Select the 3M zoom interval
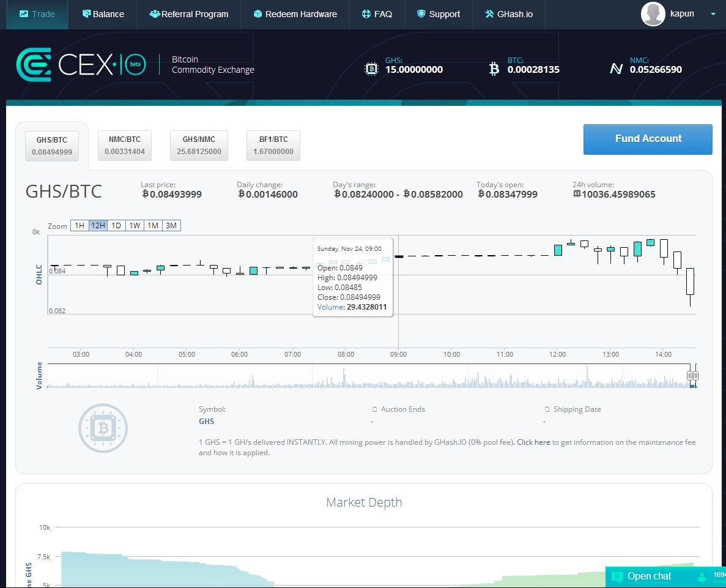726x588 pixels. (171, 225)
